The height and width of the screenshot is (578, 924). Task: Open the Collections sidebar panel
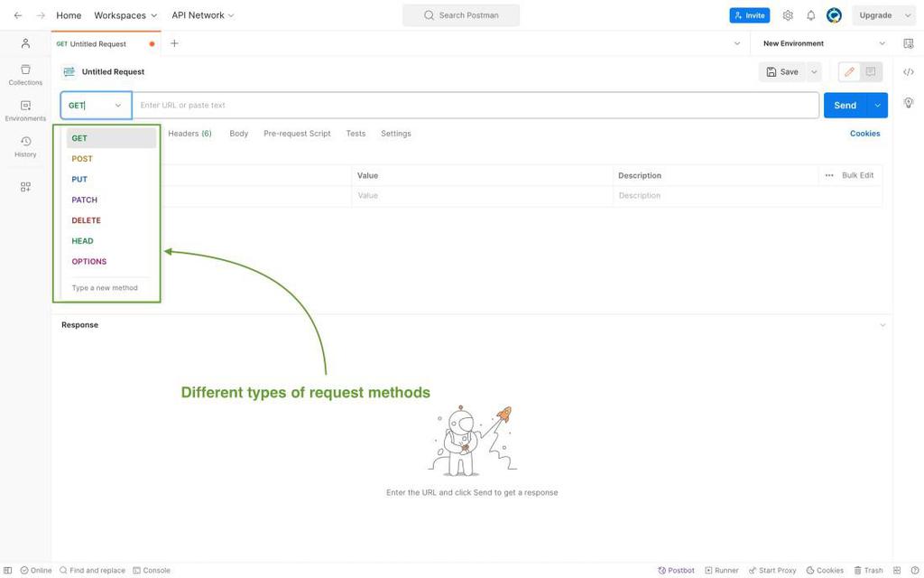tap(25, 75)
